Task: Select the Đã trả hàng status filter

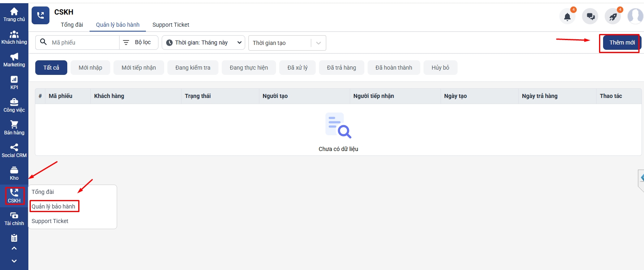Action: pyautogui.click(x=342, y=68)
